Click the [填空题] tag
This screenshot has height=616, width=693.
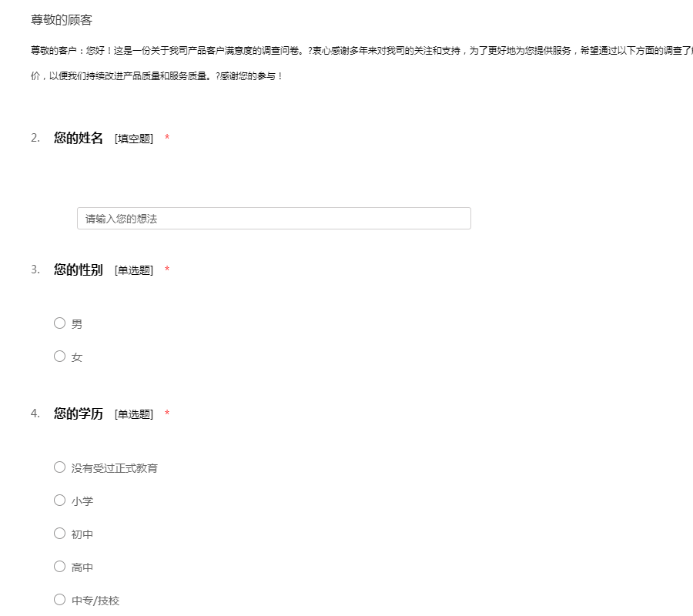(x=134, y=139)
